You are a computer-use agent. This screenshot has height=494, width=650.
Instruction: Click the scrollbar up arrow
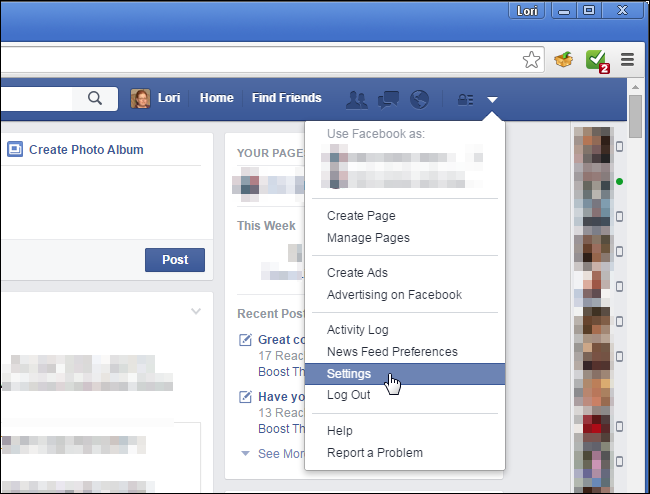coord(635,87)
